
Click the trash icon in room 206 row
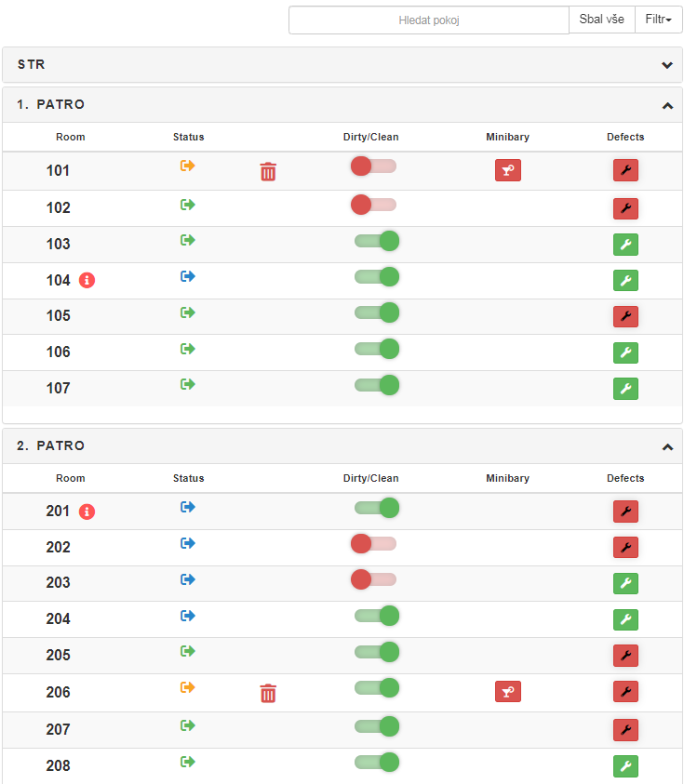point(268,693)
